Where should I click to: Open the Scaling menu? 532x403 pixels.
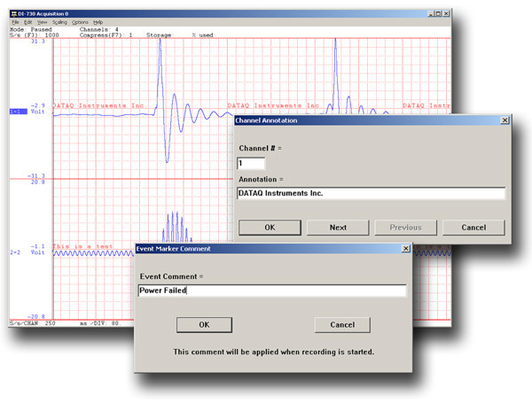(59, 22)
